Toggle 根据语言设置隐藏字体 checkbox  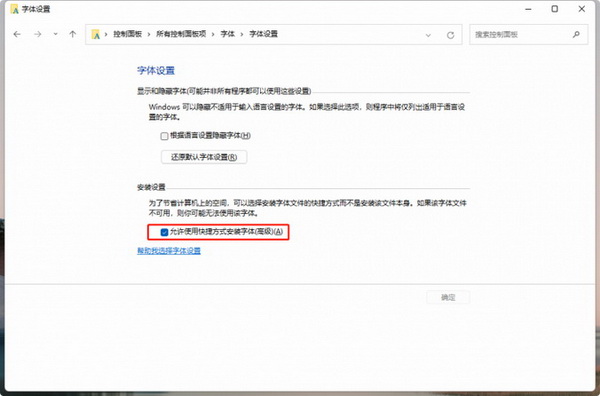pyautogui.click(x=165, y=136)
